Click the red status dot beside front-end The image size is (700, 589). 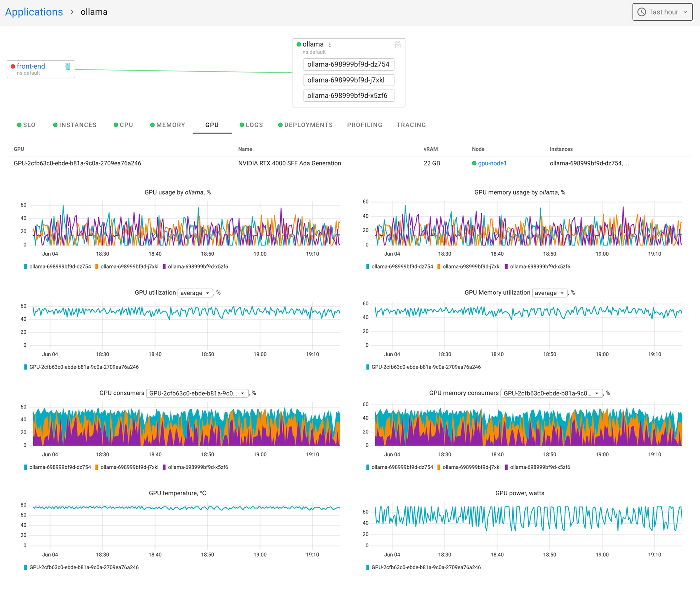(14, 66)
